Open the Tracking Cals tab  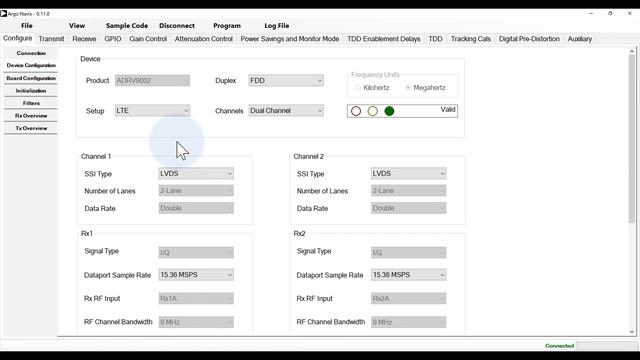471,39
